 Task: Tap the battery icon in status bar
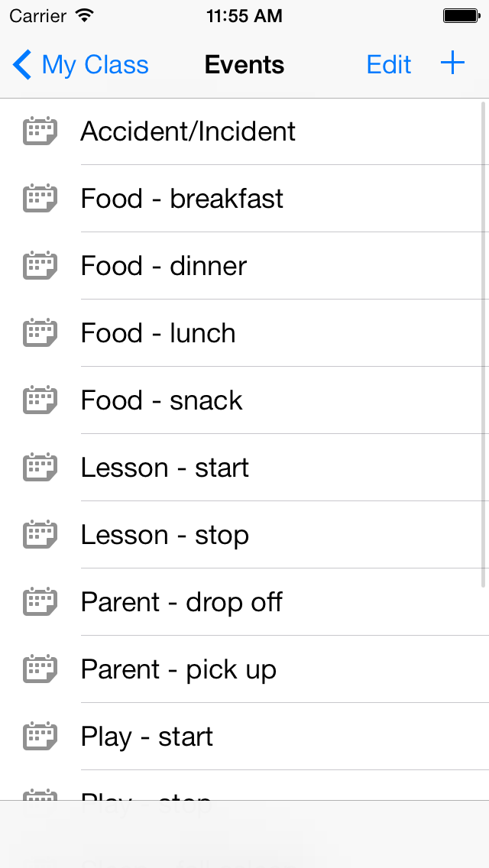[x=461, y=16]
